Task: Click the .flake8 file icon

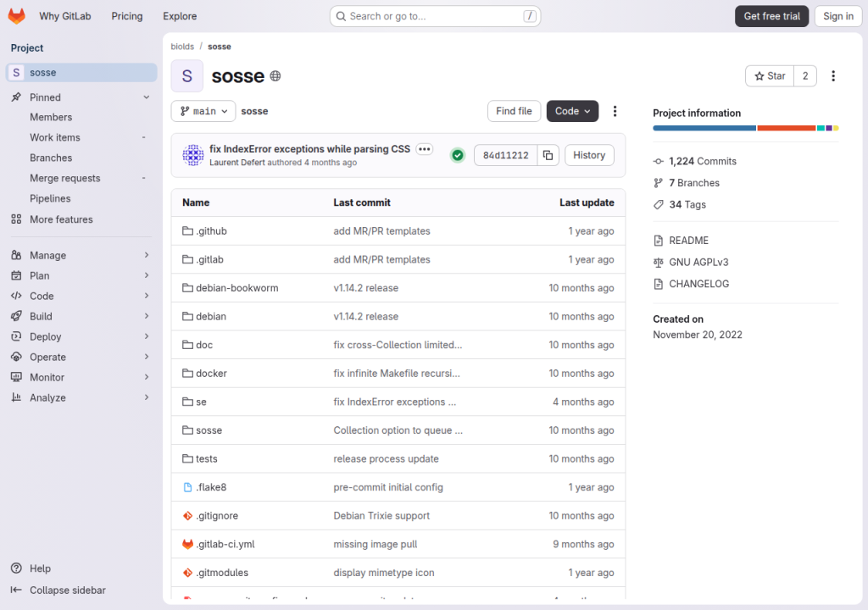Action: click(187, 487)
